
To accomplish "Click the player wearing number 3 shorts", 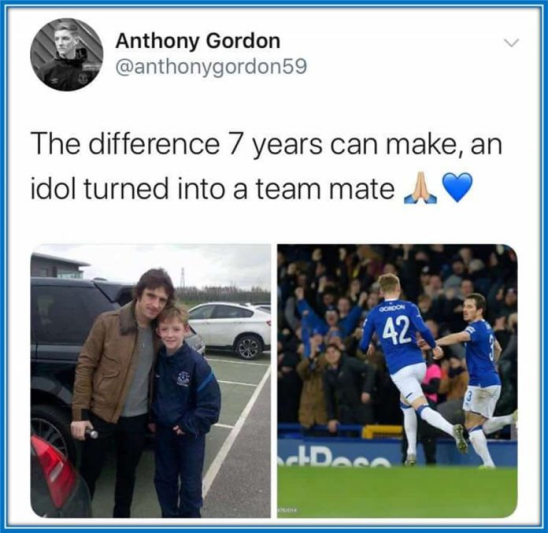I will click(x=484, y=379).
